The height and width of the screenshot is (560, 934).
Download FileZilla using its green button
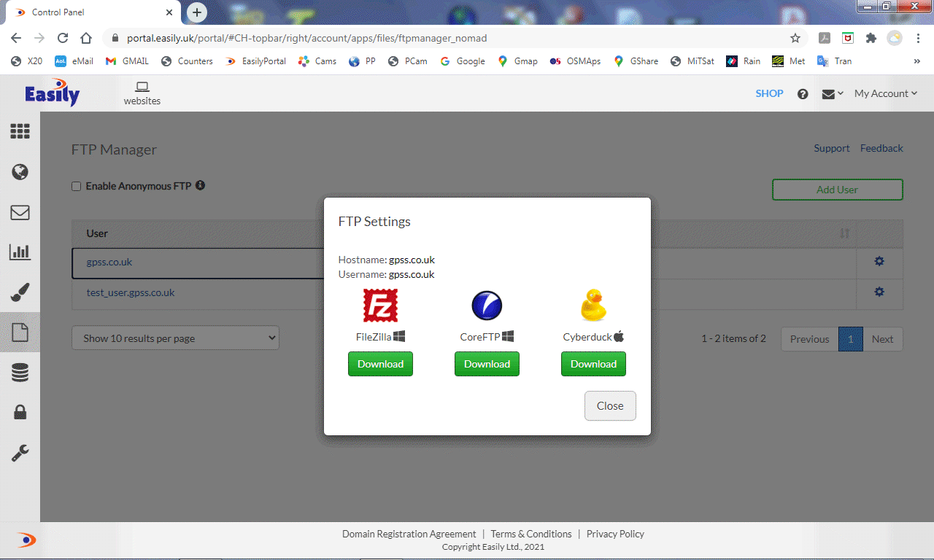click(x=380, y=364)
